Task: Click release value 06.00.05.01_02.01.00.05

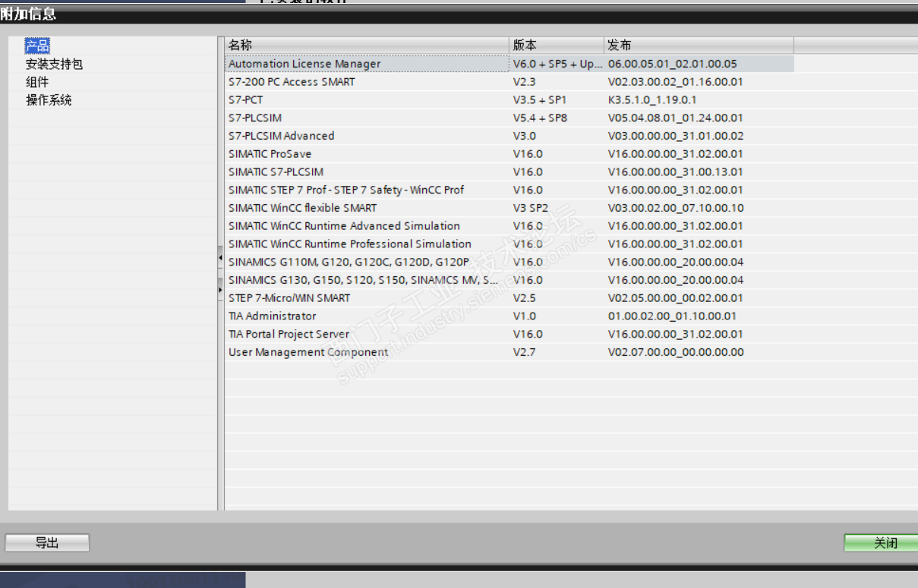Action: pos(673,64)
